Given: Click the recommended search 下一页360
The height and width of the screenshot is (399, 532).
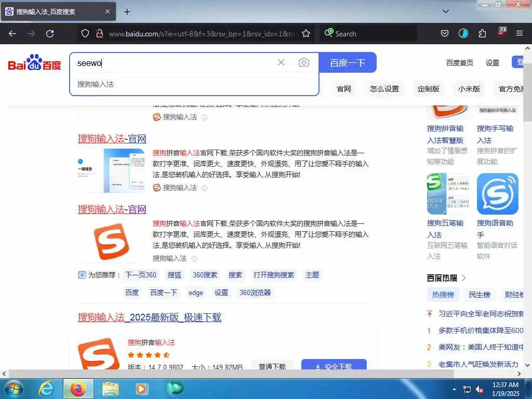Looking at the screenshot, I should tap(141, 275).
